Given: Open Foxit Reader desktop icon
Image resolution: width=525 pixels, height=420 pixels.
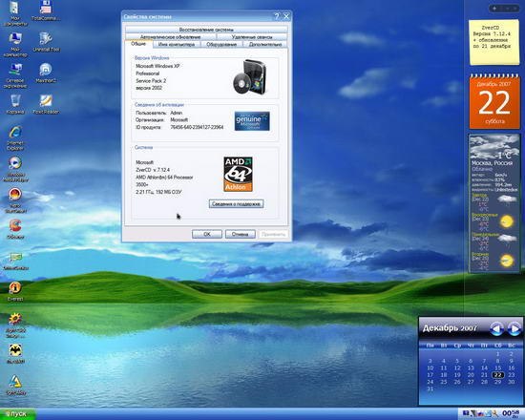Looking at the screenshot, I should tap(46, 104).
